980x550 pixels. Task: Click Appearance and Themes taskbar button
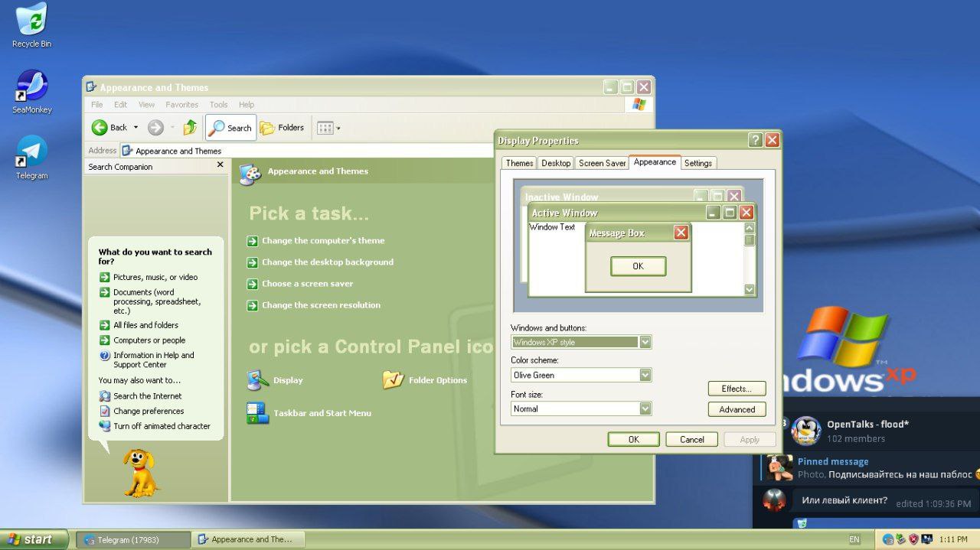pyautogui.click(x=248, y=539)
